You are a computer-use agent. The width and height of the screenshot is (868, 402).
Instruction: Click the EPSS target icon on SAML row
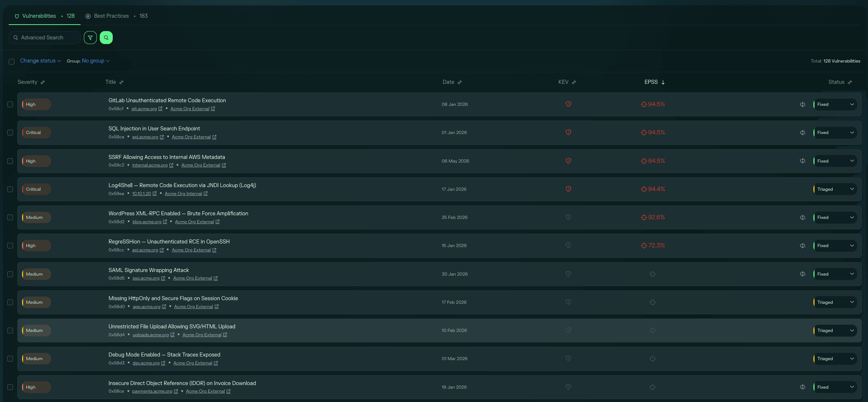coord(653,274)
